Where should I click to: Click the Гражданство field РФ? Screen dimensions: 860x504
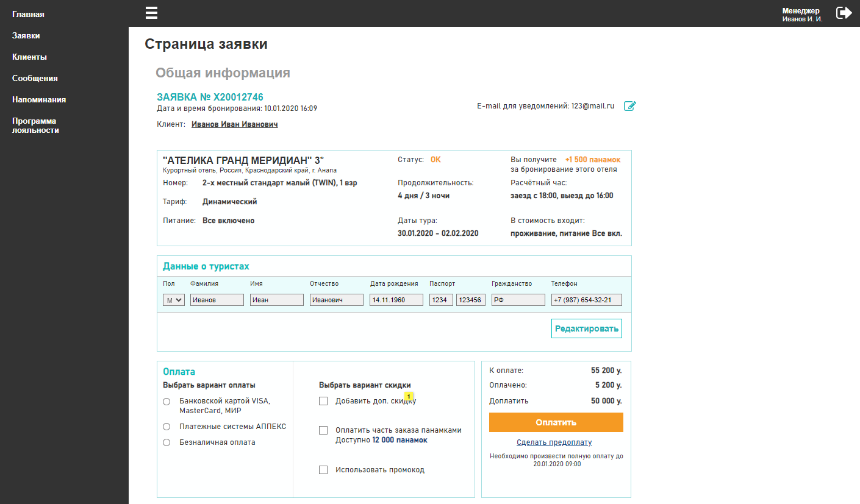point(518,300)
